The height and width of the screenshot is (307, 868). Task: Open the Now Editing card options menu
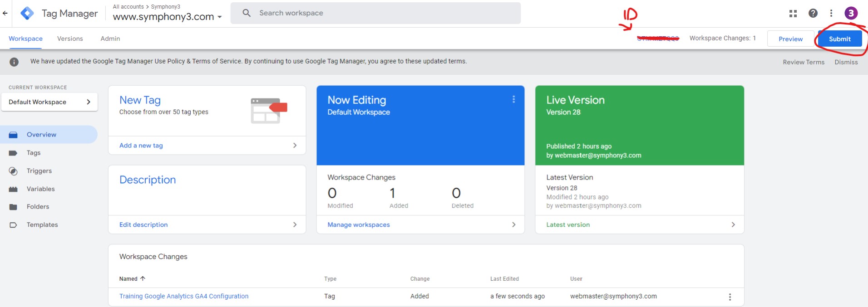pyautogui.click(x=513, y=99)
